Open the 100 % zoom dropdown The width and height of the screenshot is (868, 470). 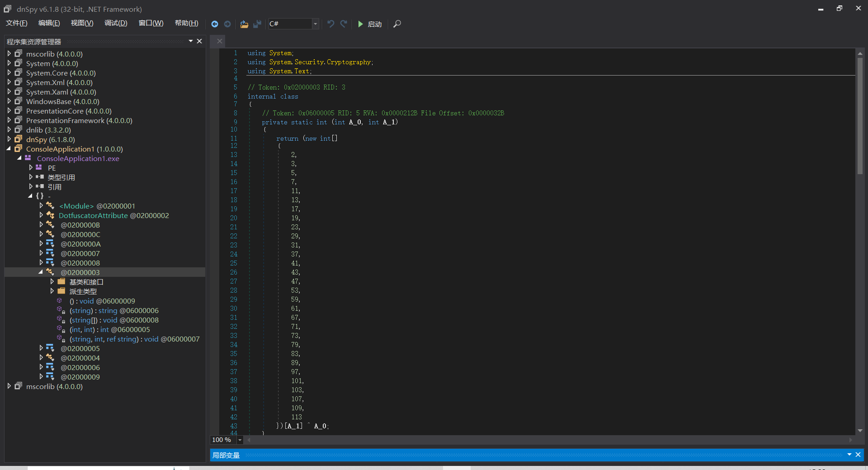click(240, 440)
